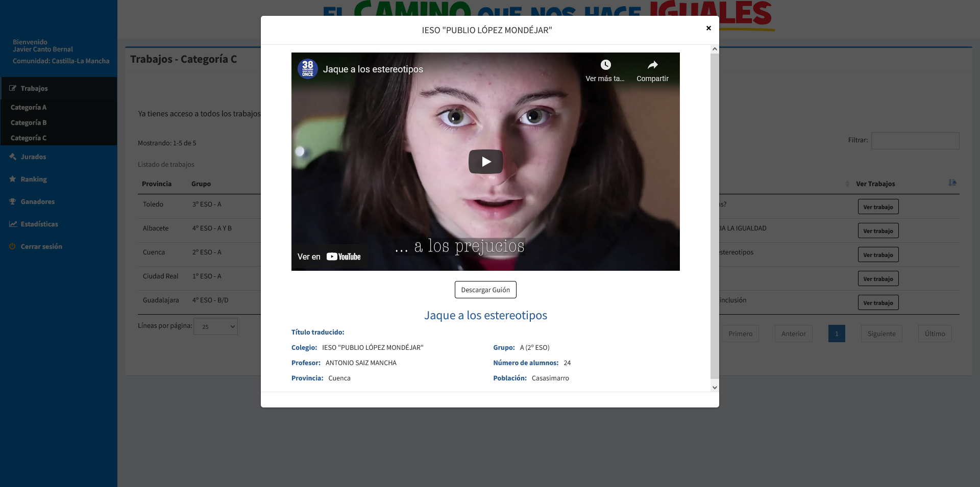Viewport: 980px width, 487px height.
Task: Go to Categoría C
Action: (29, 138)
